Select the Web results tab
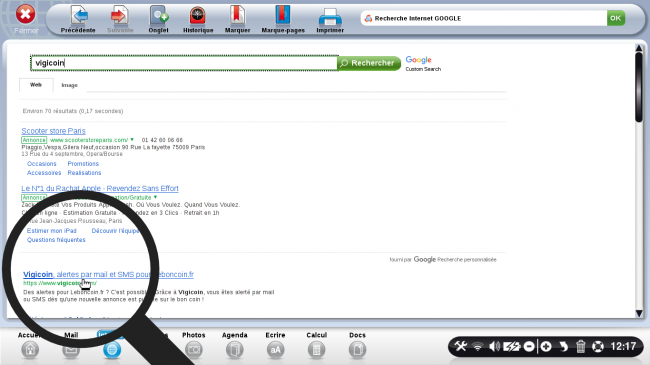Screen dimensions: 650x365 click(36, 85)
